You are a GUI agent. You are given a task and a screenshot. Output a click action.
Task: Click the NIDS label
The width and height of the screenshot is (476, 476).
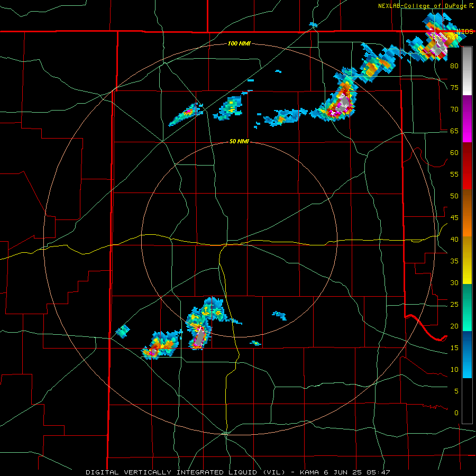pos(465,32)
